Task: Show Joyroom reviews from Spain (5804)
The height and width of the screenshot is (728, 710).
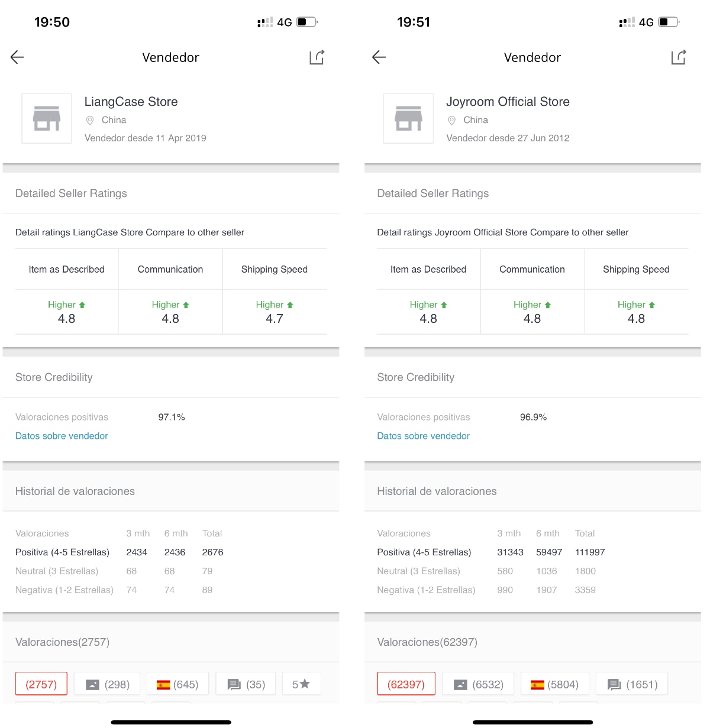Action: (554, 684)
